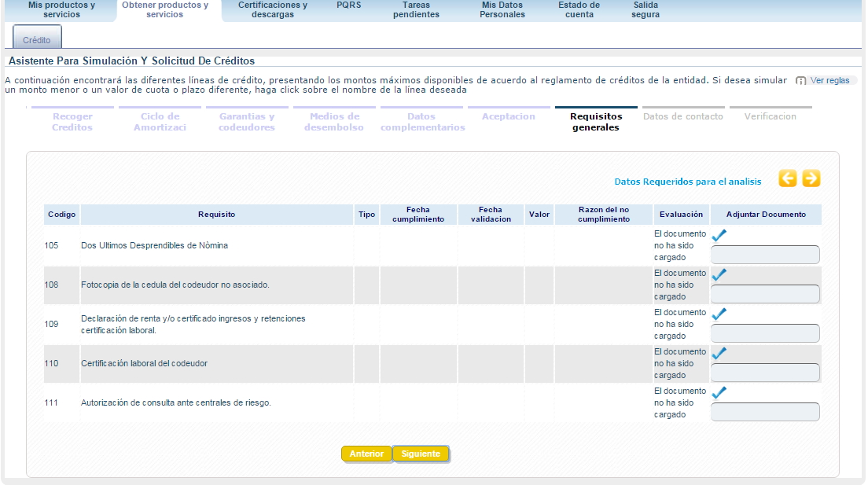
Task: Open the Ver reglas link
Action: 829,80
